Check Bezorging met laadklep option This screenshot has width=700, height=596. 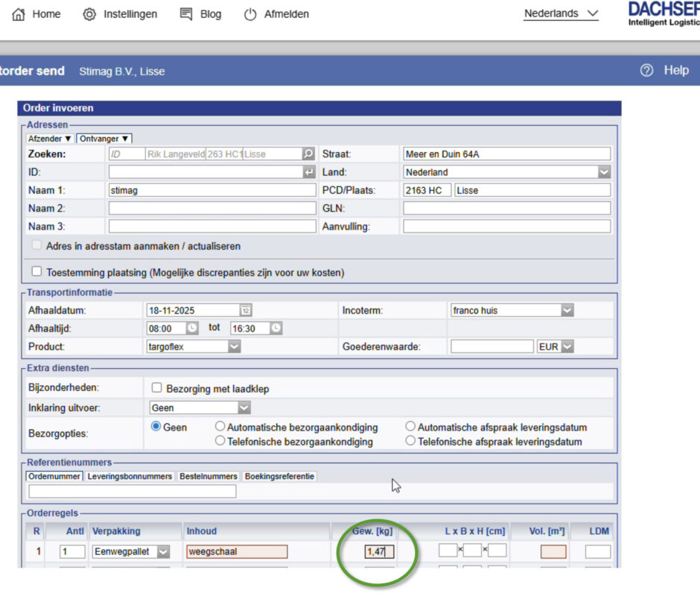[157, 388]
